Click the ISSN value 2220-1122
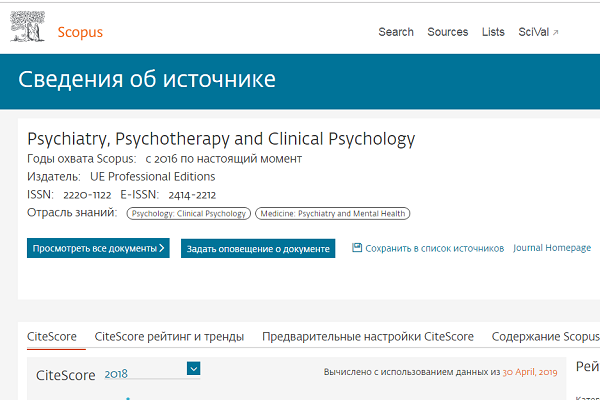600x400 pixels. pos(87,195)
